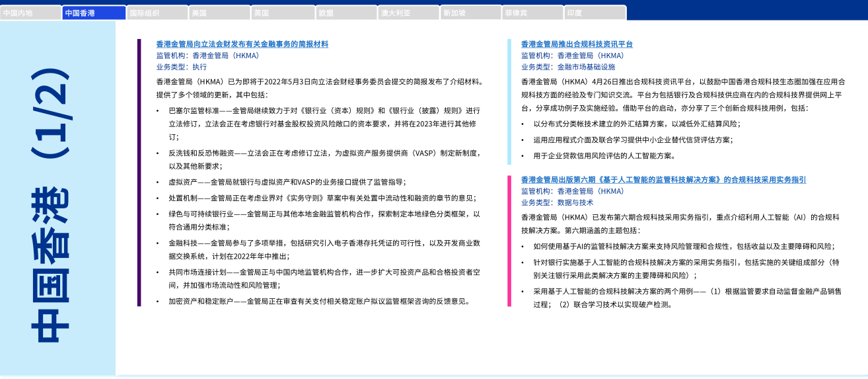Go to the 美国 tab

[219, 13]
